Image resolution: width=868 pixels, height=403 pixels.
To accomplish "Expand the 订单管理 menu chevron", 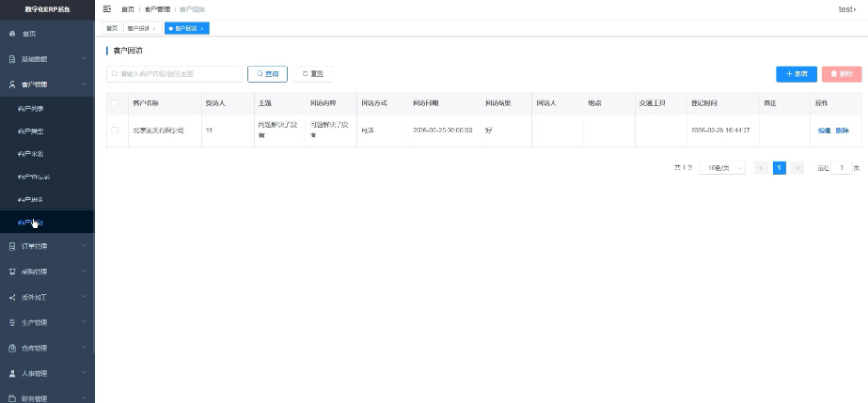I will [x=84, y=246].
